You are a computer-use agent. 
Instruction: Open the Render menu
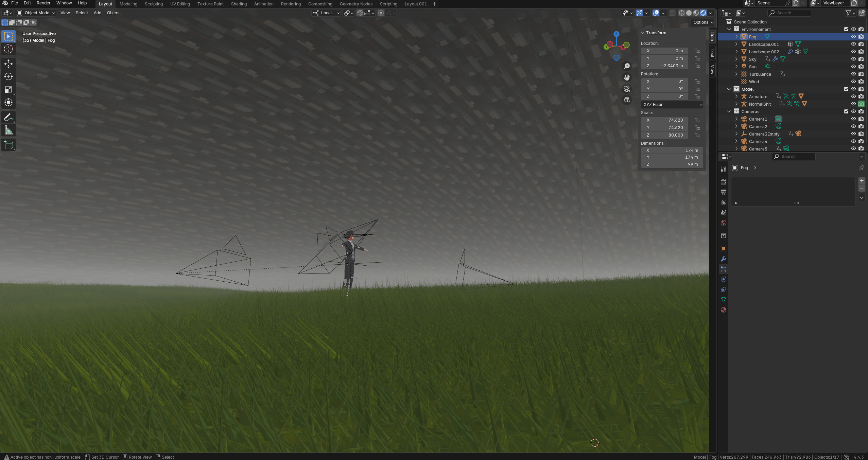point(44,3)
